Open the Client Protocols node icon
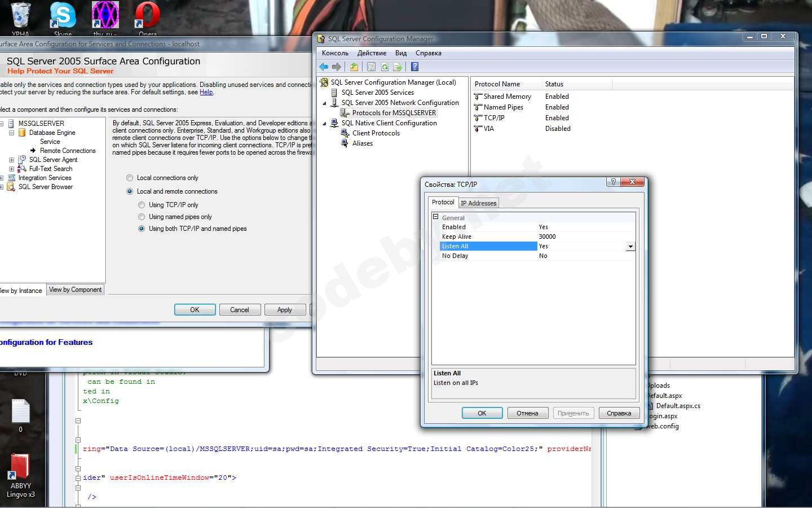The height and width of the screenshot is (508, 812). click(x=345, y=133)
